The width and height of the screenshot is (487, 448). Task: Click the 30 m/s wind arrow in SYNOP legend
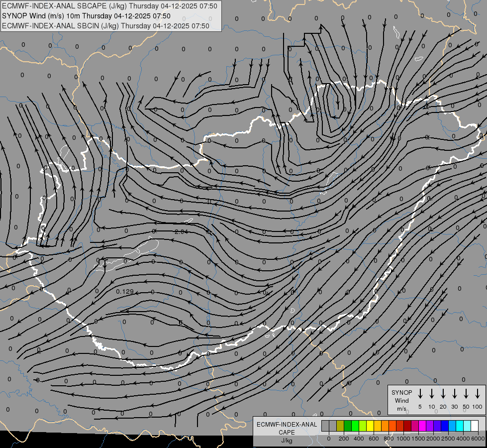point(454,394)
